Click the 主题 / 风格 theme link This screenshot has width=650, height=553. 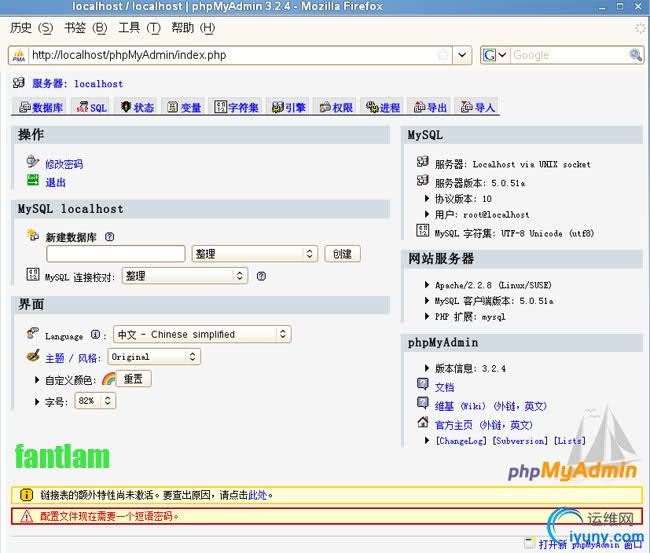[x=73, y=358]
